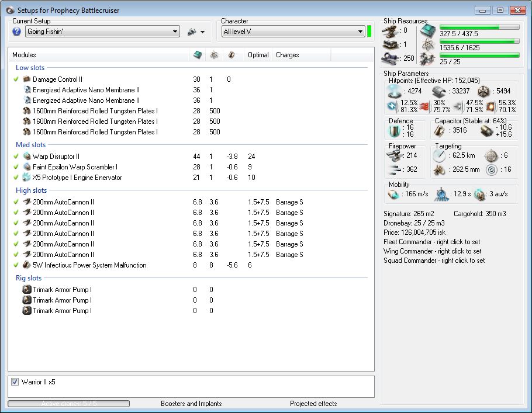Click the Price: 126,004,705 isk text
This screenshot has width=532, height=413.
tap(414, 232)
